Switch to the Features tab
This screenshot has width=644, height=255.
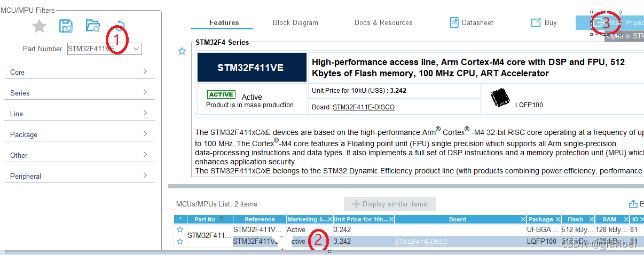coord(224,22)
